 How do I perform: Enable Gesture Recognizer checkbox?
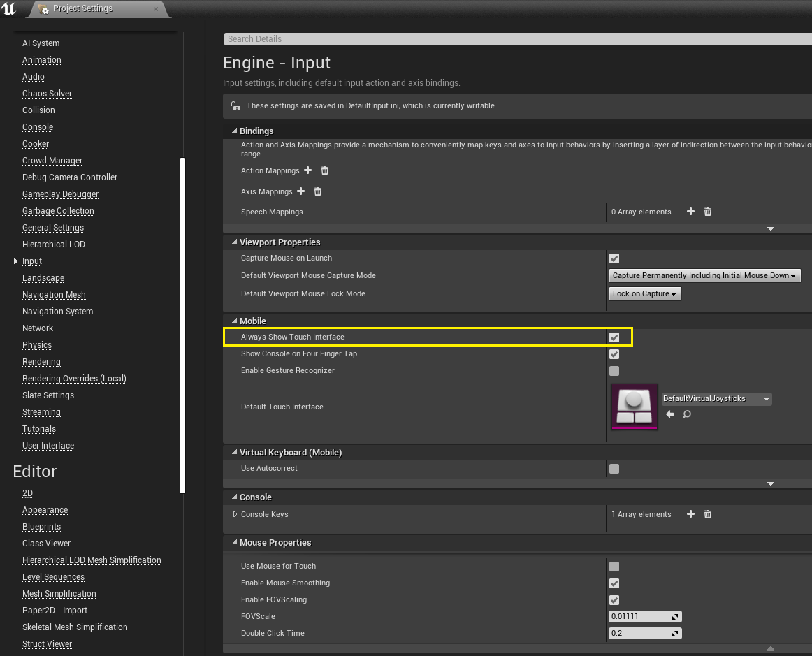614,371
